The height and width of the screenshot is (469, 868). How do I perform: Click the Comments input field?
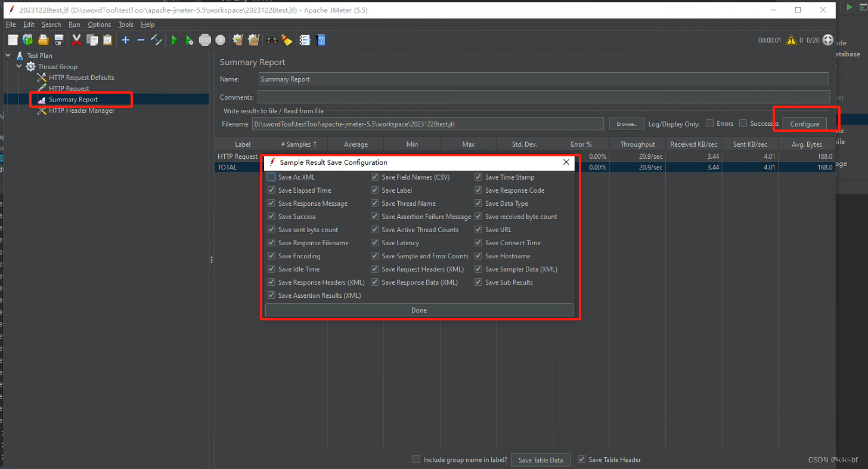(x=544, y=97)
